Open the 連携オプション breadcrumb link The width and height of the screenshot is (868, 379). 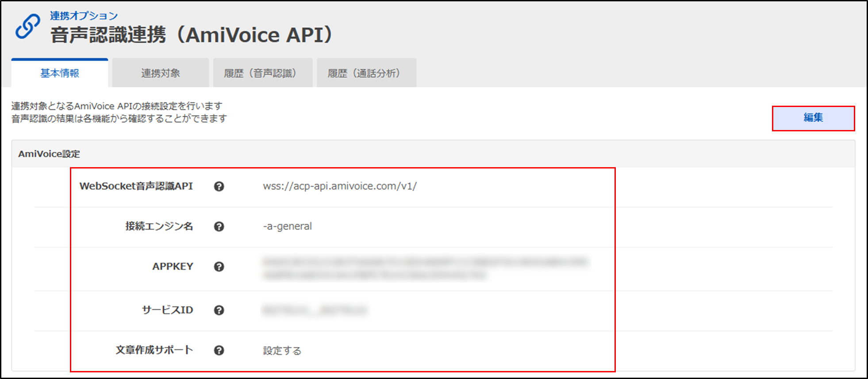84,16
